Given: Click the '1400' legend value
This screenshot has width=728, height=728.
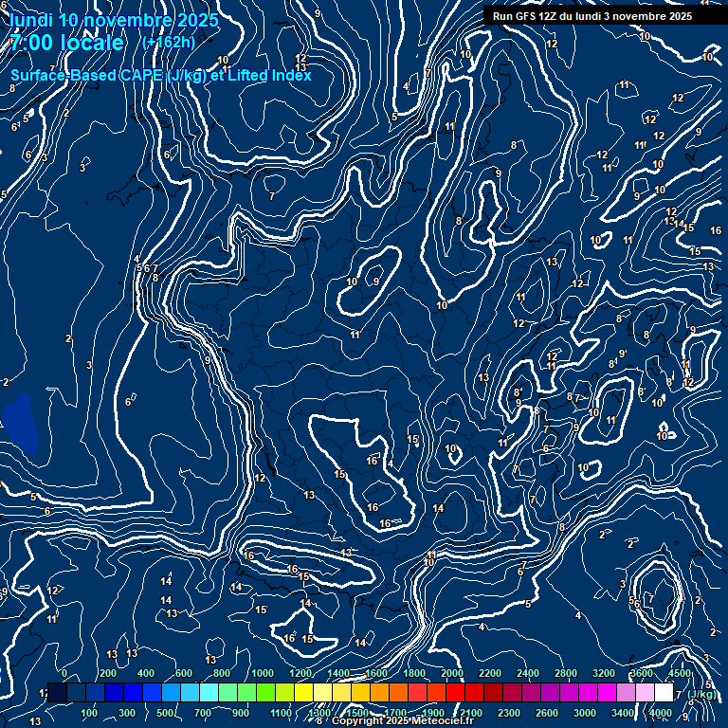Looking at the screenshot, I should point(338,673).
